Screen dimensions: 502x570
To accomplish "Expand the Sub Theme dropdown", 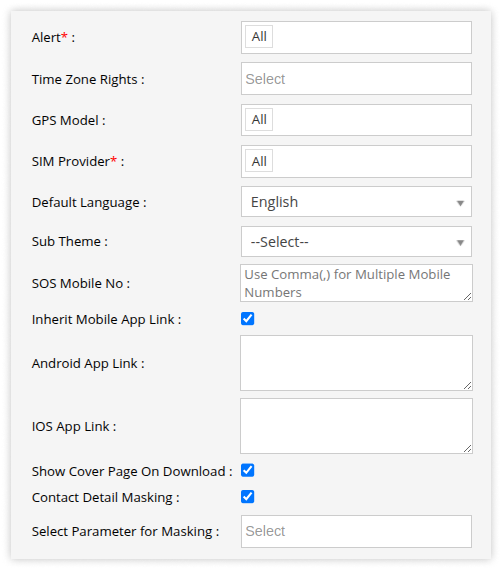I will (x=356, y=242).
